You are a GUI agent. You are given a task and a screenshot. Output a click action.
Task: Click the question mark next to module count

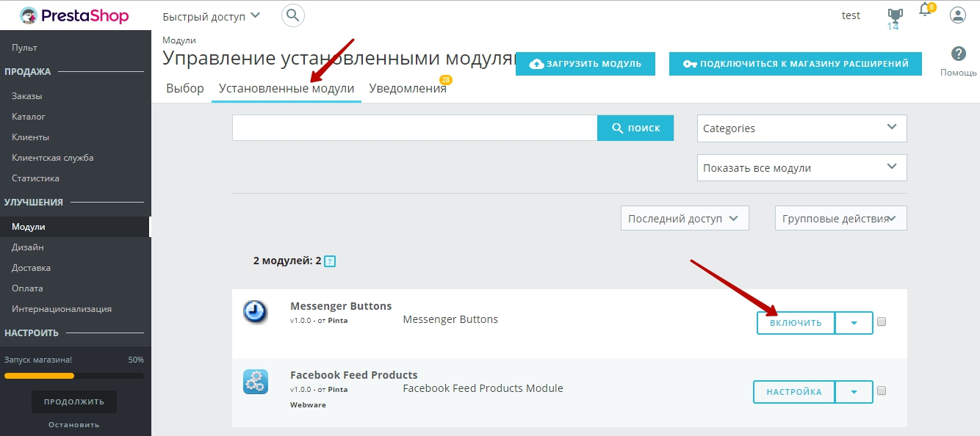point(330,261)
